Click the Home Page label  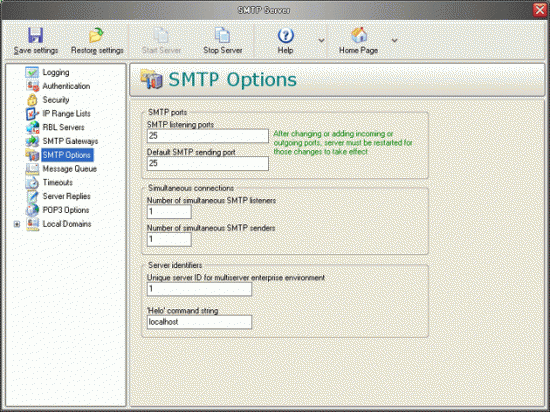point(358,50)
